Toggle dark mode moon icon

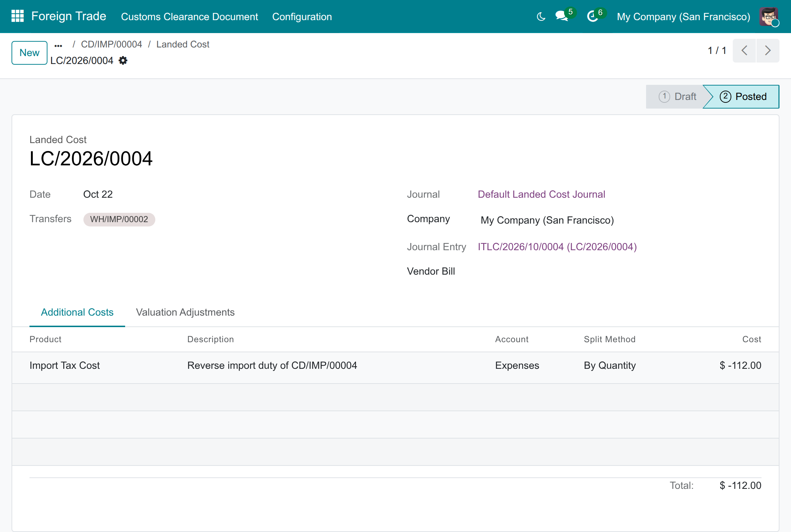coord(541,17)
